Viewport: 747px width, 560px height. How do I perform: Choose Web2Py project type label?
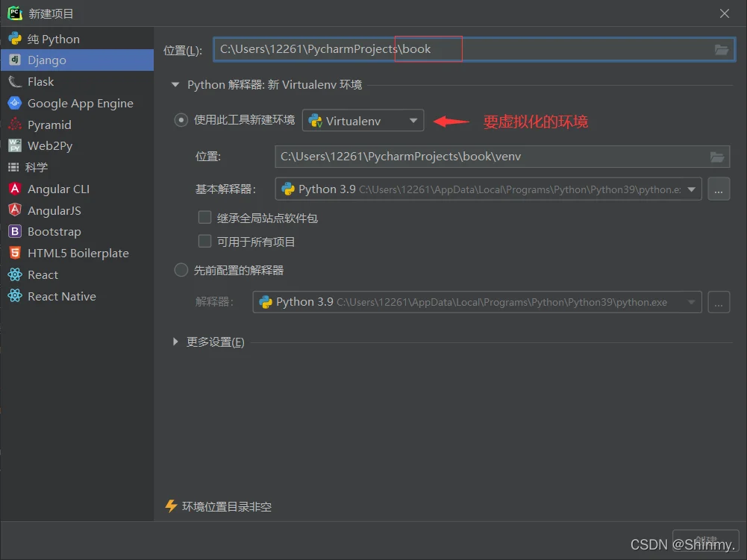[x=50, y=145]
